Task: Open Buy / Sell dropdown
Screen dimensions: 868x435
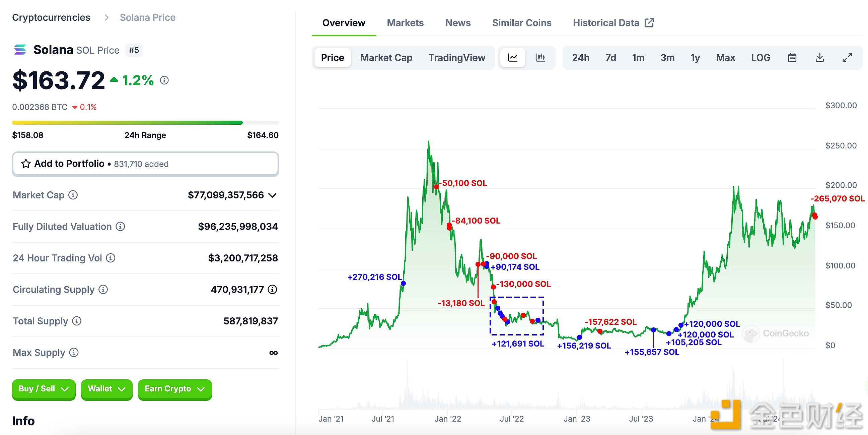Action: coord(44,389)
